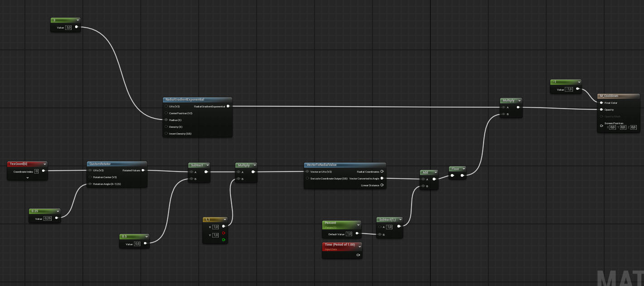Click the Coordinate Index value field
Image resolution: width=644 pixels, height=286 pixels.
pyautogui.click(x=37, y=171)
